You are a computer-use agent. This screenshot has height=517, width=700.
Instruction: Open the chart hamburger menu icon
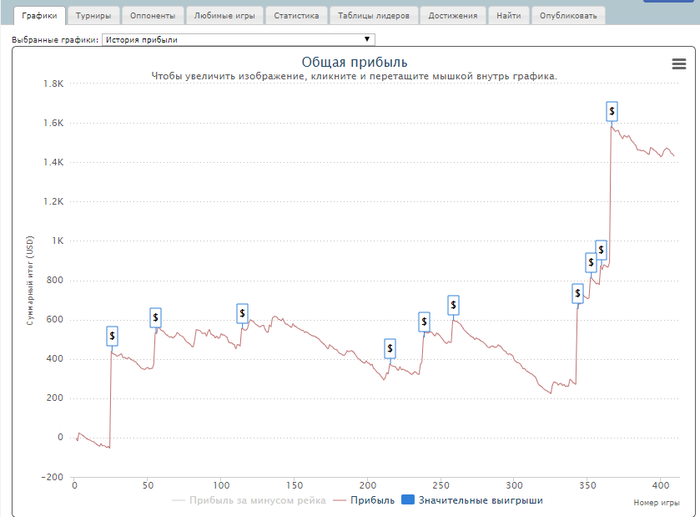pos(679,64)
